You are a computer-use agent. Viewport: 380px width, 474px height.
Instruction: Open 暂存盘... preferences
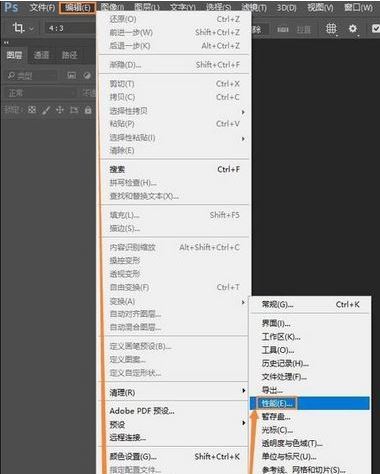tap(310, 416)
